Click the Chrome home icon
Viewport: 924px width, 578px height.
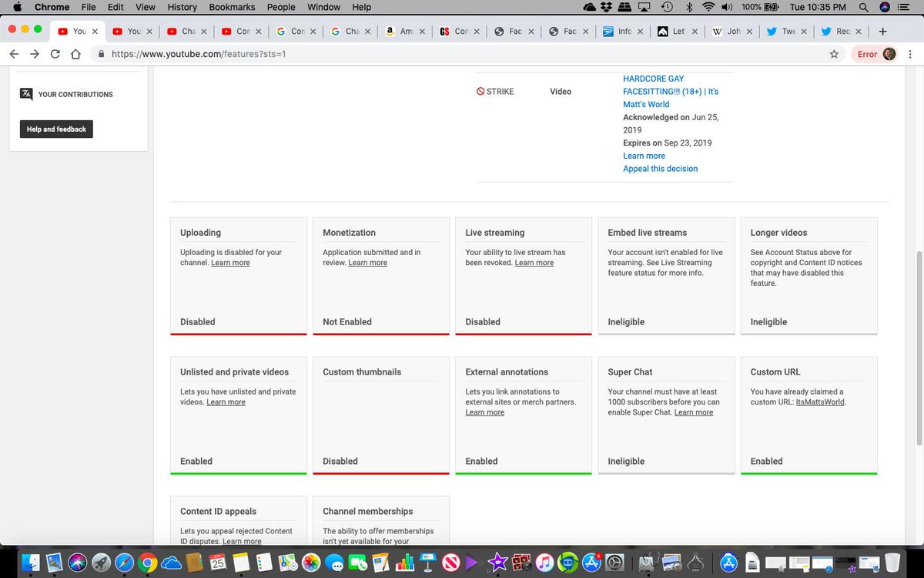(x=75, y=55)
